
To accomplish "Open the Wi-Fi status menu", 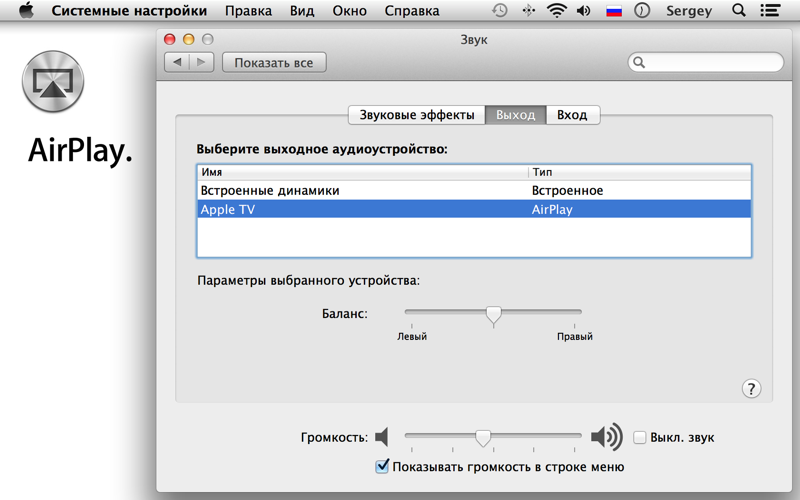I will pos(556,10).
